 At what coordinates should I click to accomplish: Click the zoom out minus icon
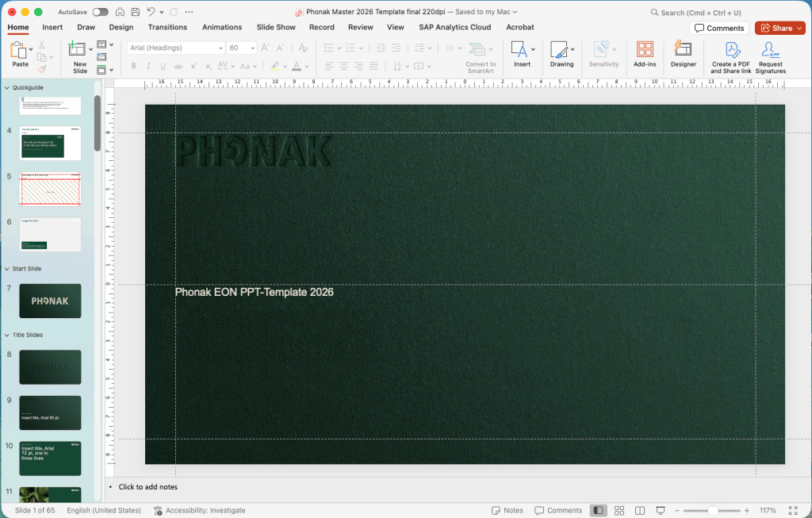click(x=677, y=510)
